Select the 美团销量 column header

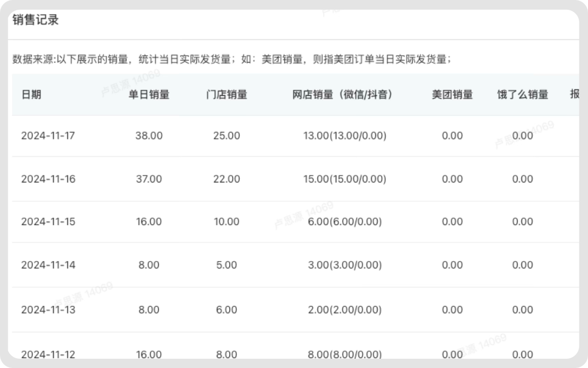[x=452, y=94]
